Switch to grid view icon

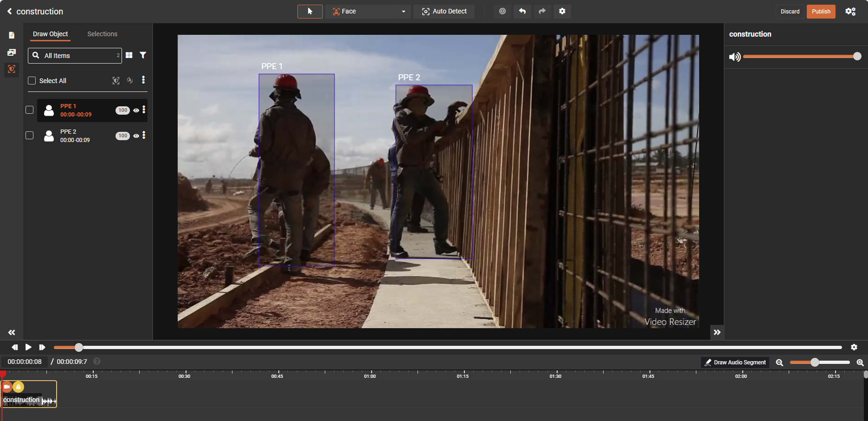[x=129, y=55]
